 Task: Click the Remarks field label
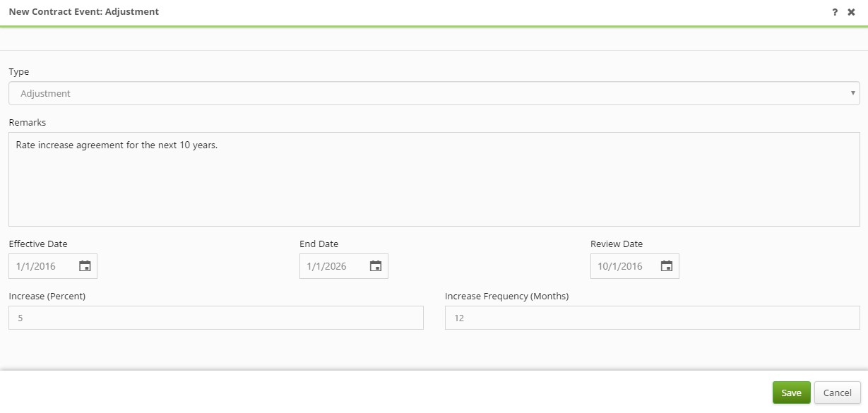tap(28, 122)
